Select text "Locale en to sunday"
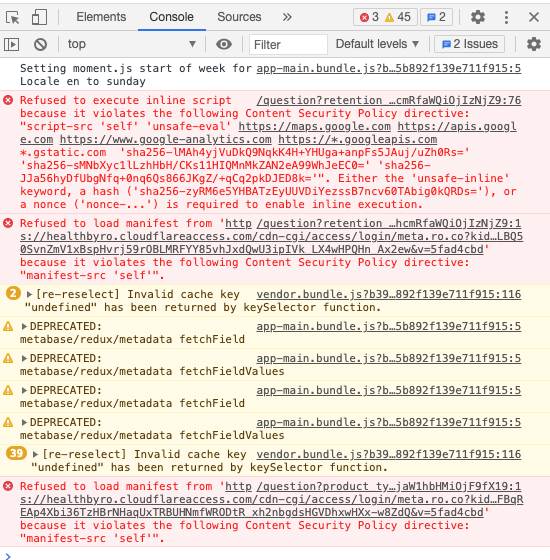 (83, 81)
